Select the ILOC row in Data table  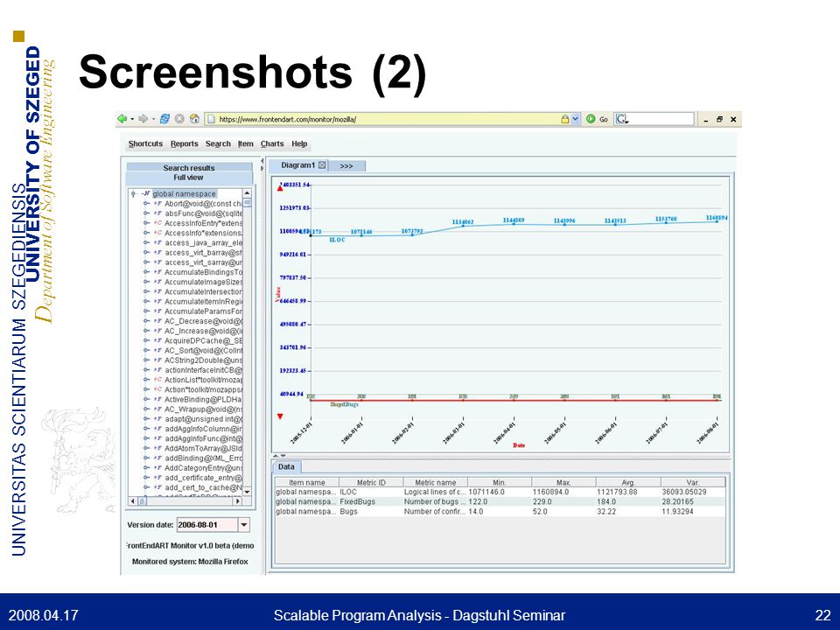(x=500, y=492)
